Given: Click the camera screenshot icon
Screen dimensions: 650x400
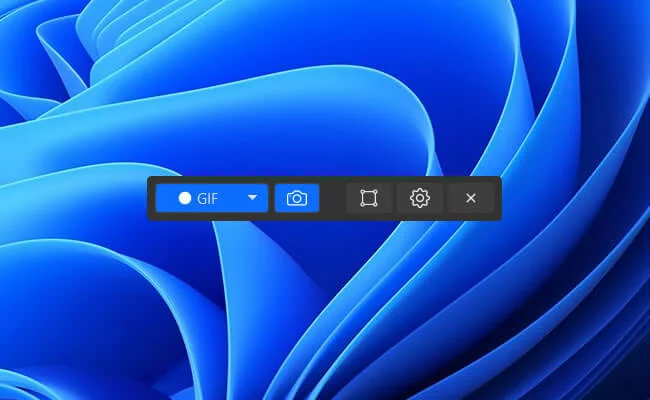Looking at the screenshot, I should [x=297, y=198].
